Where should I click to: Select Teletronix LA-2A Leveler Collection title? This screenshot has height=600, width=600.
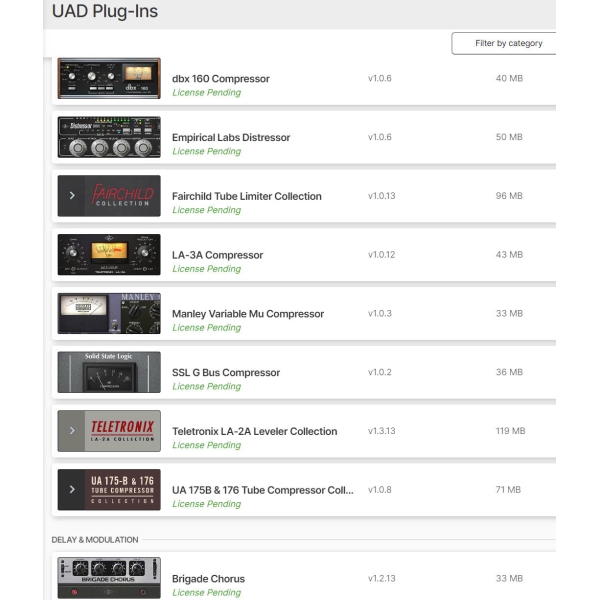[255, 431]
